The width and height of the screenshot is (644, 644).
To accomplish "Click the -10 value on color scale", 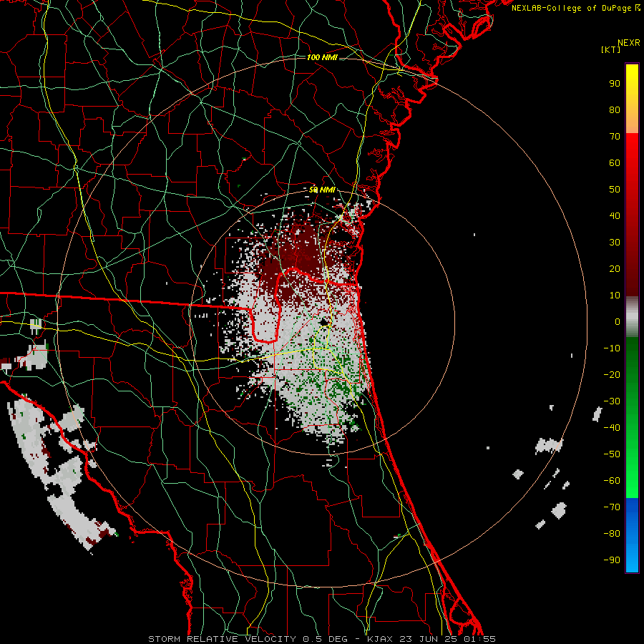I will pos(612,348).
